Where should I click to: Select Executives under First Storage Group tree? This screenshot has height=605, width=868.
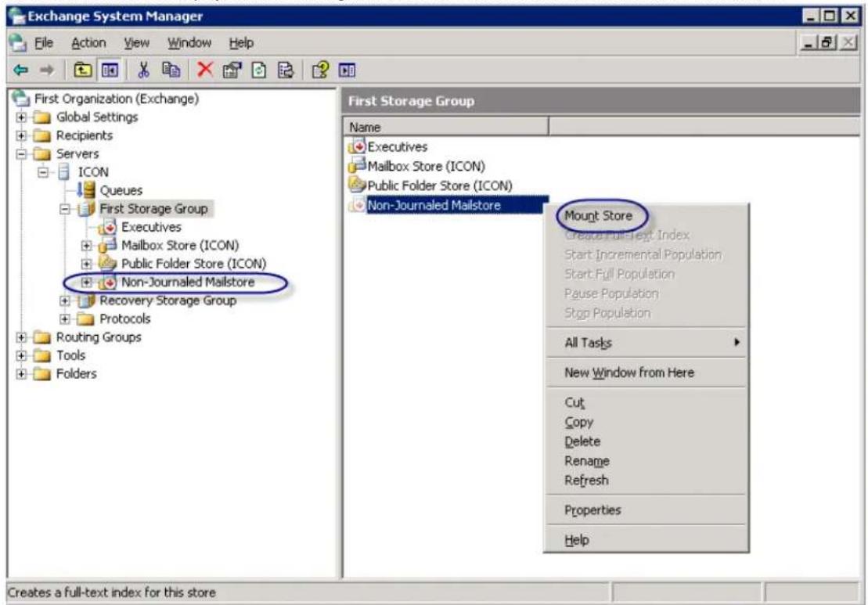pyautogui.click(x=151, y=227)
